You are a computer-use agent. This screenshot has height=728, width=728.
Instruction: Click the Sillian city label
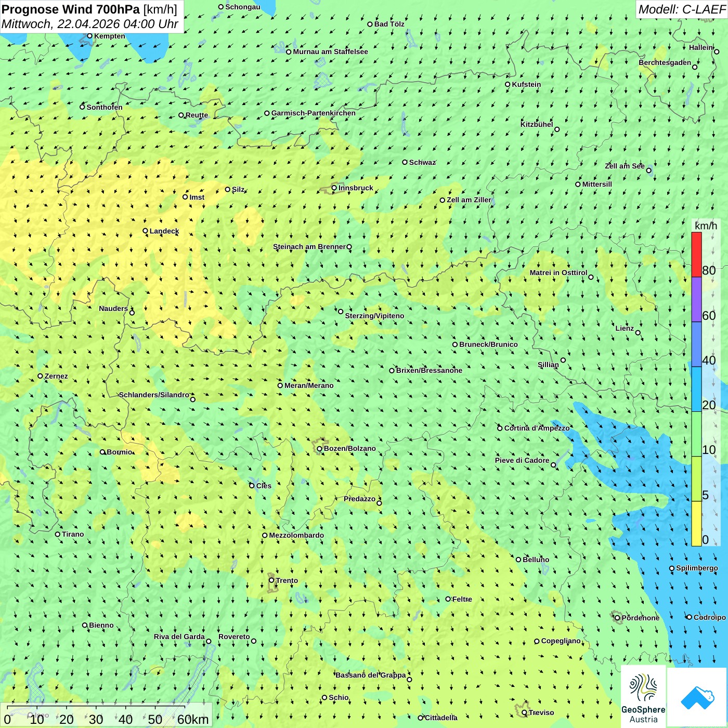coord(548,365)
